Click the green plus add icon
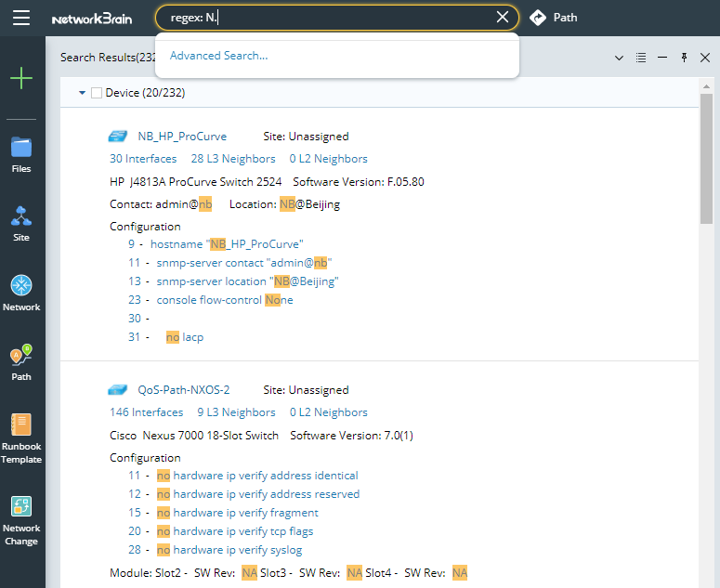Viewport: 720px width, 588px height. [21, 78]
